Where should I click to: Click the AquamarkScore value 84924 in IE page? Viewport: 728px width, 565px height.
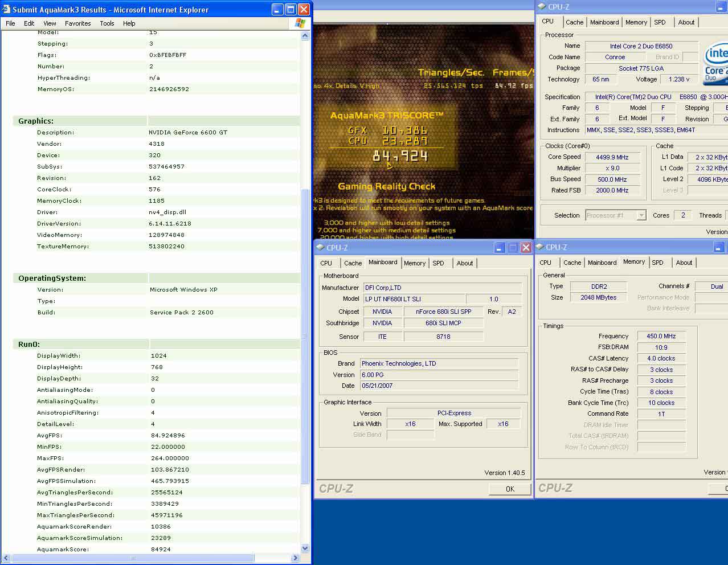161,549
